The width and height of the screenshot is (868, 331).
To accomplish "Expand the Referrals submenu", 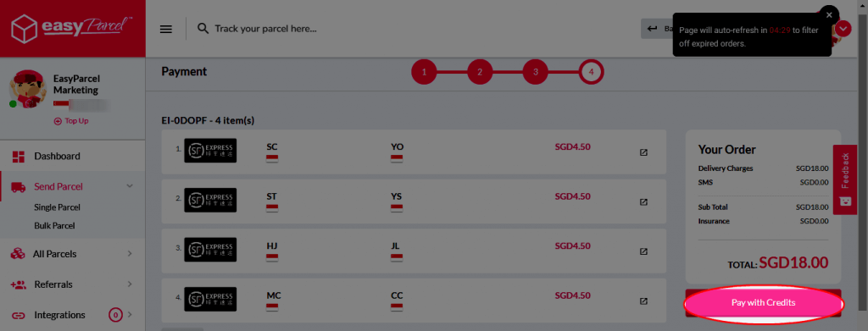I will point(130,284).
